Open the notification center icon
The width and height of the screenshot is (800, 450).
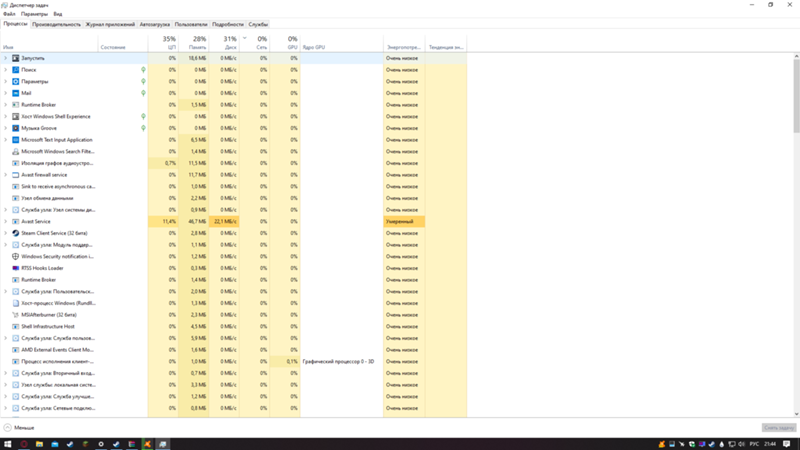point(787,444)
